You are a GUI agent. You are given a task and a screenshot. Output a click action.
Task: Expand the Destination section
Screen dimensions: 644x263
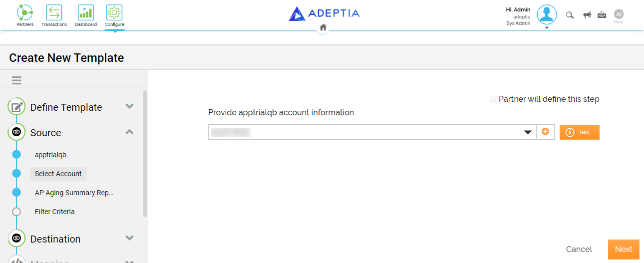pos(130,238)
